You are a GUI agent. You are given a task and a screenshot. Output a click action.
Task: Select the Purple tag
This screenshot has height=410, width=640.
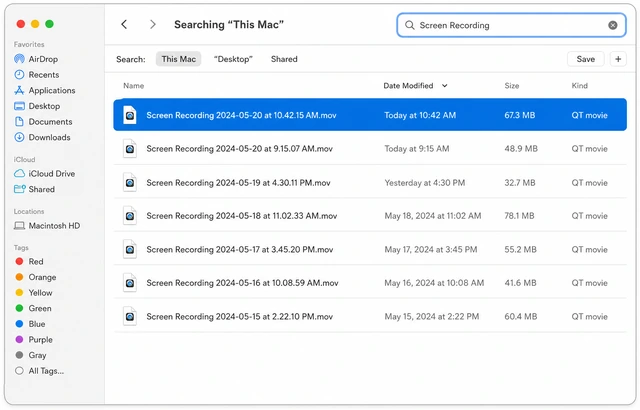(34, 339)
